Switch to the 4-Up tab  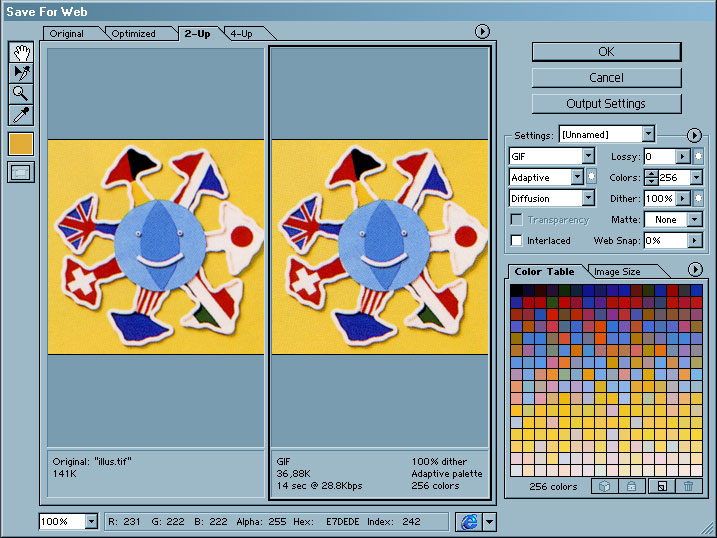(241, 33)
